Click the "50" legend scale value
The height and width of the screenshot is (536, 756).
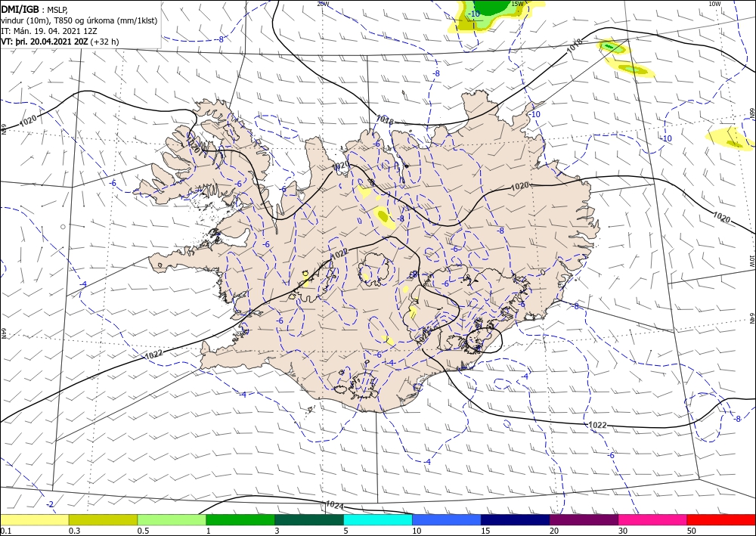point(692,531)
